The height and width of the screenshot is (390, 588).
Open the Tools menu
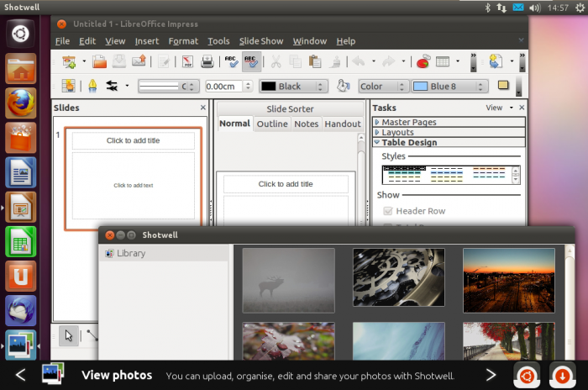click(x=218, y=41)
